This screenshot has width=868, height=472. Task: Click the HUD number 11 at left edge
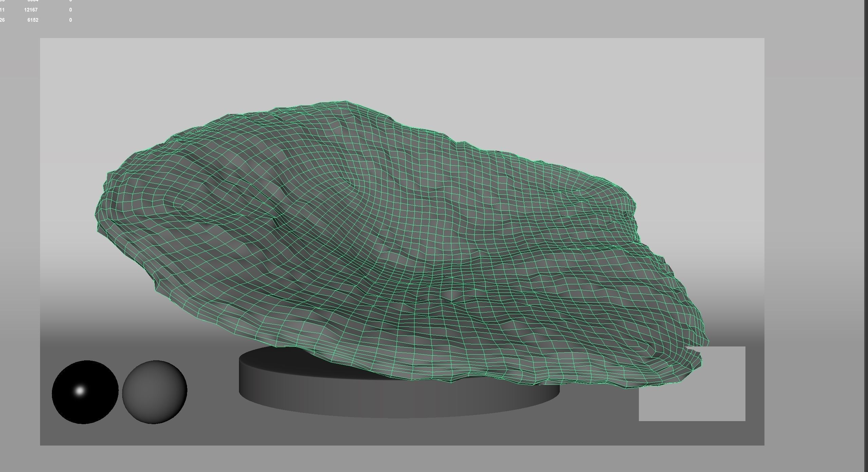2,10
